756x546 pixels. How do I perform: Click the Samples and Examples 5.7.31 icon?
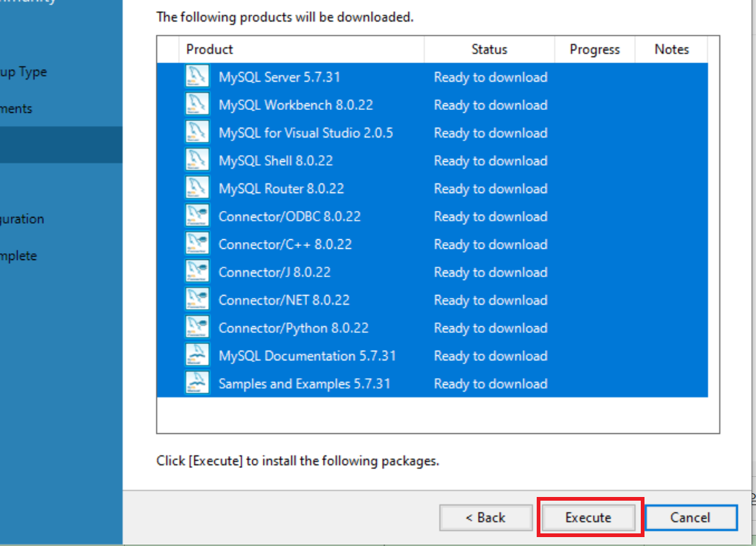197,383
